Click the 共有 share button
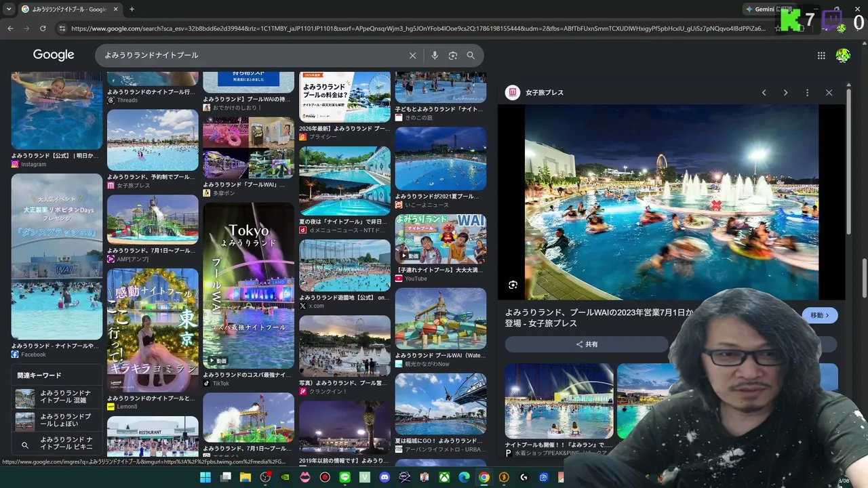 (x=587, y=344)
